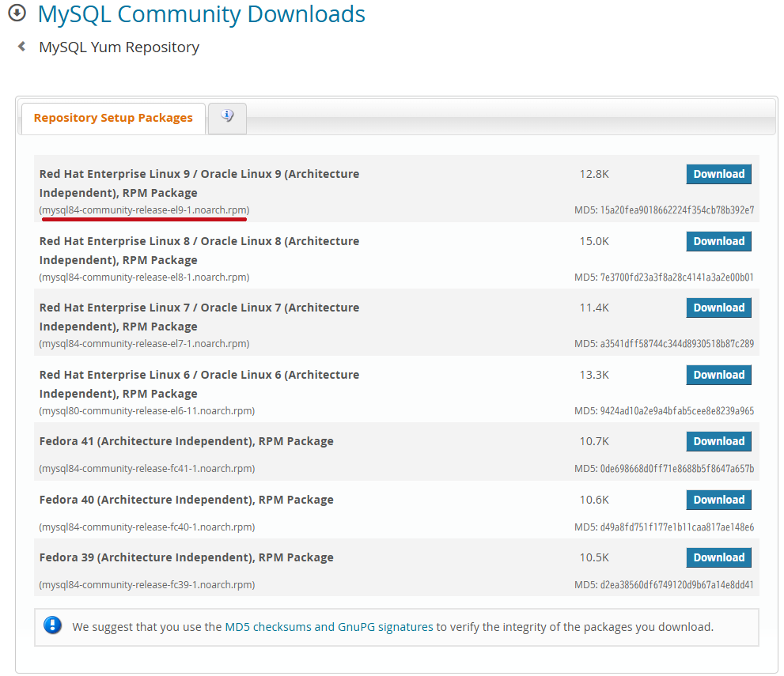Click the Red Hat Enterprise Linux 9 package title
784x676 pixels.
pyautogui.click(x=199, y=183)
